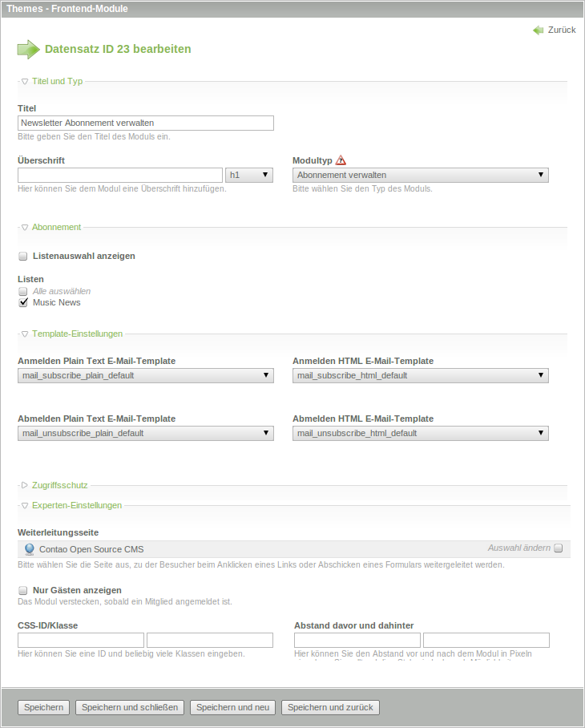585x728 pixels.
Task: Click into the Titel text field
Action: (145, 123)
